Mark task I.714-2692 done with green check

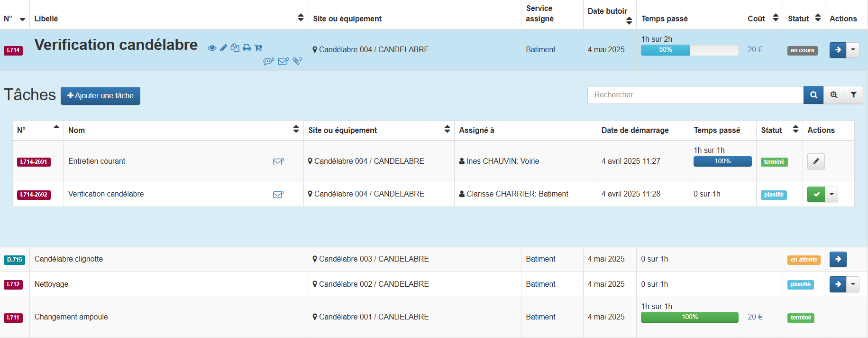pyautogui.click(x=816, y=195)
